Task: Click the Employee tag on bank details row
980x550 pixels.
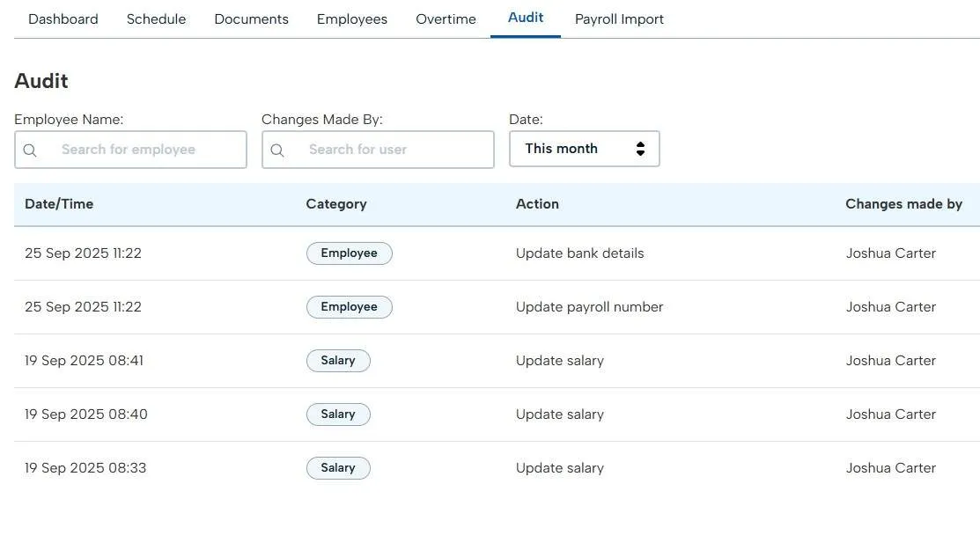Action: [x=349, y=253]
